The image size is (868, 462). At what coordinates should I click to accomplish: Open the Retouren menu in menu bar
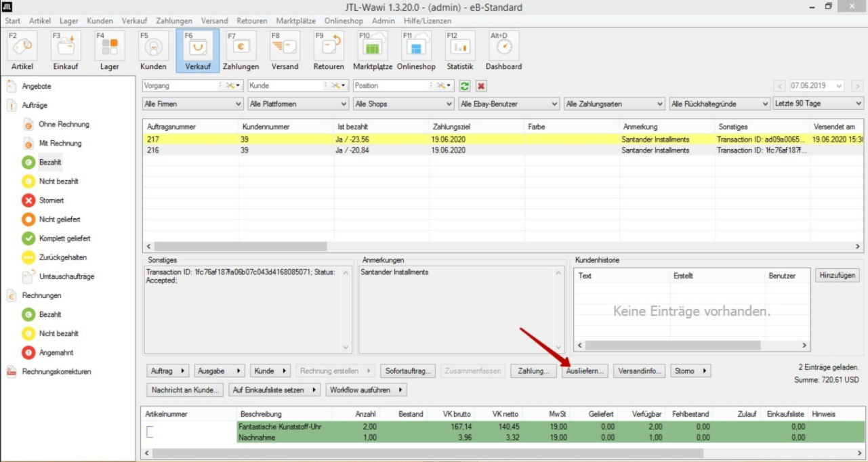(x=251, y=21)
